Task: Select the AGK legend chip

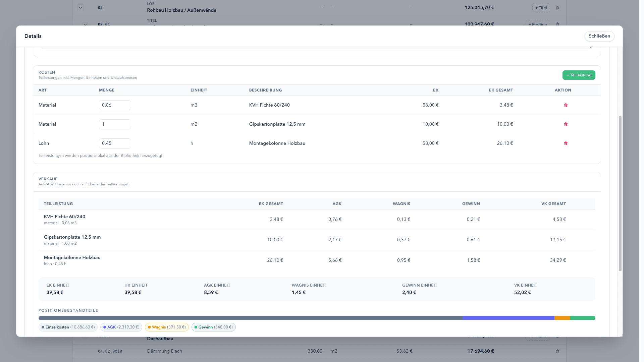Action: (x=121, y=327)
